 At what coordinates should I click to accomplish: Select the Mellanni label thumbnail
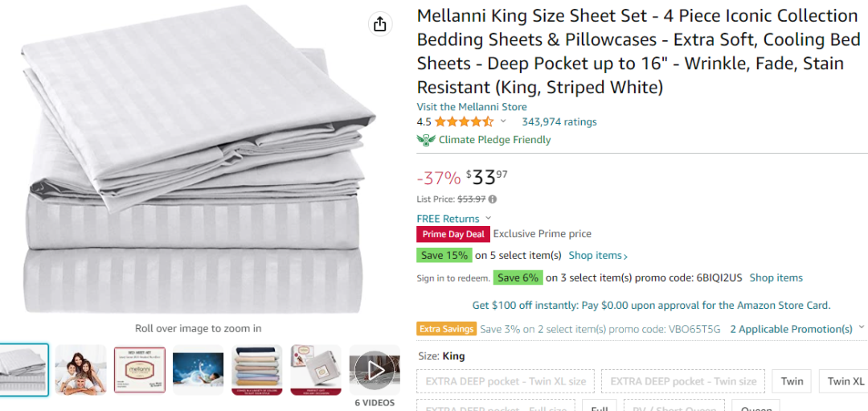(x=140, y=370)
